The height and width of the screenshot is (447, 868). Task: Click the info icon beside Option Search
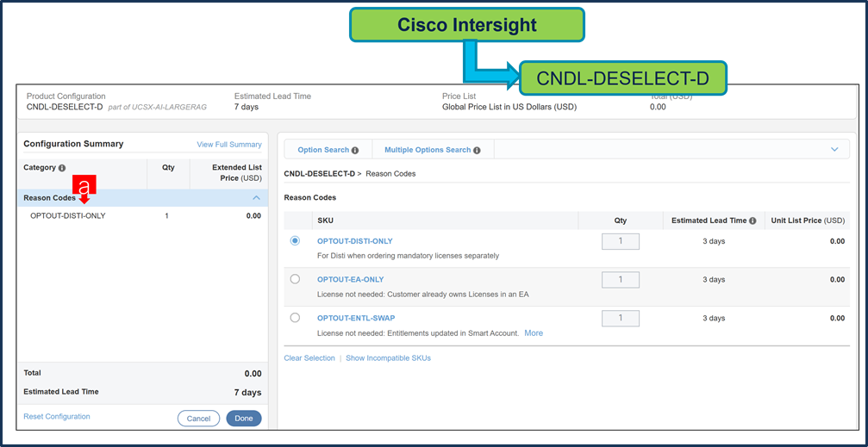(355, 150)
